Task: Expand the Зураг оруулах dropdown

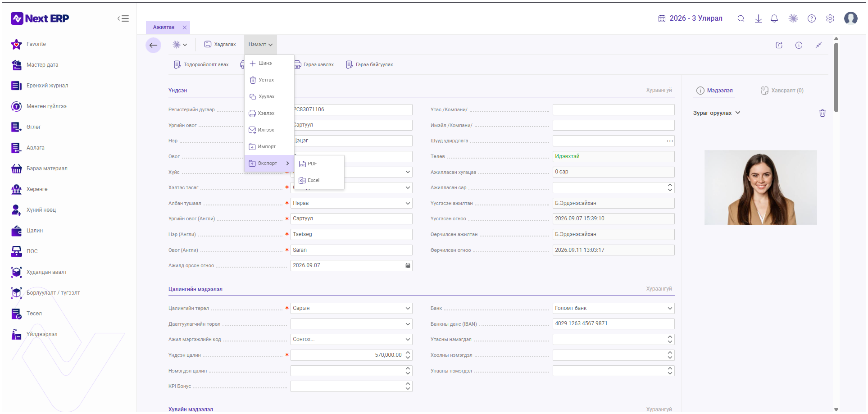Action: pos(717,113)
